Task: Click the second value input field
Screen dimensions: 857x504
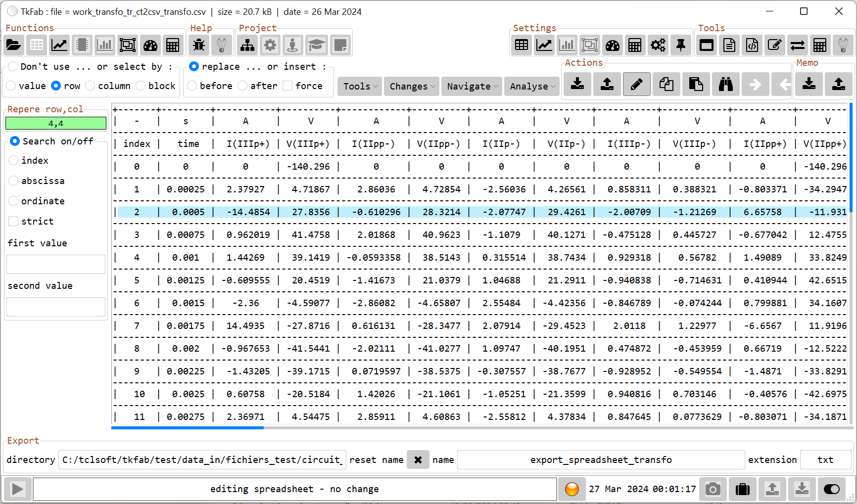Action: pyautogui.click(x=56, y=307)
